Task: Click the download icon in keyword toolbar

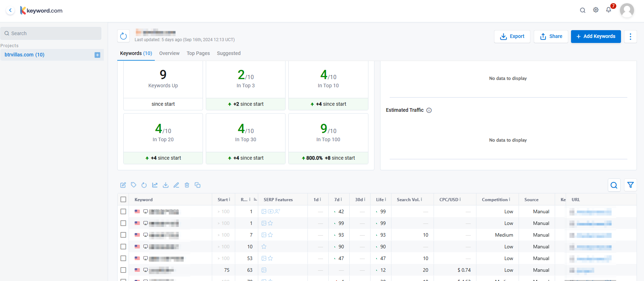Action: 165,185
